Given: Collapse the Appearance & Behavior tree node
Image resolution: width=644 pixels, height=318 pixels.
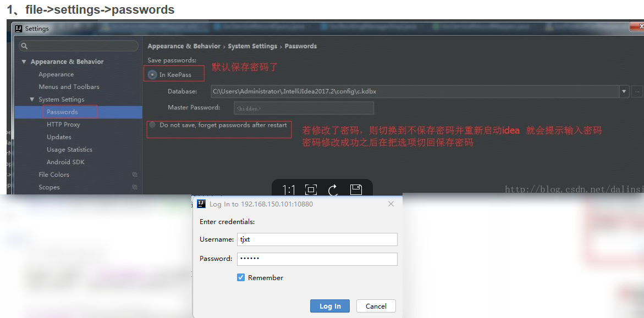Looking at the screenshot, I should (x=24, y=61).
